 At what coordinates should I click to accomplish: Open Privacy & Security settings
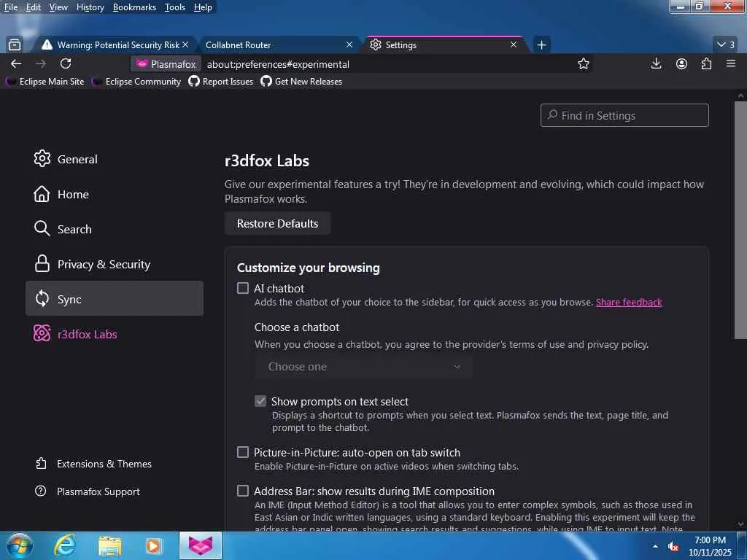(115, 264)
